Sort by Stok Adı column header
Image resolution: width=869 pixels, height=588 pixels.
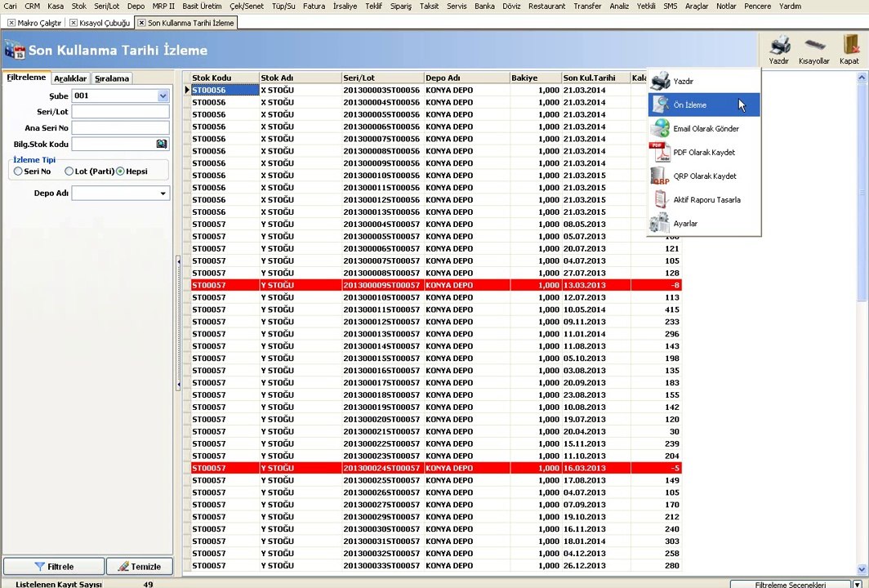[301, 78]
